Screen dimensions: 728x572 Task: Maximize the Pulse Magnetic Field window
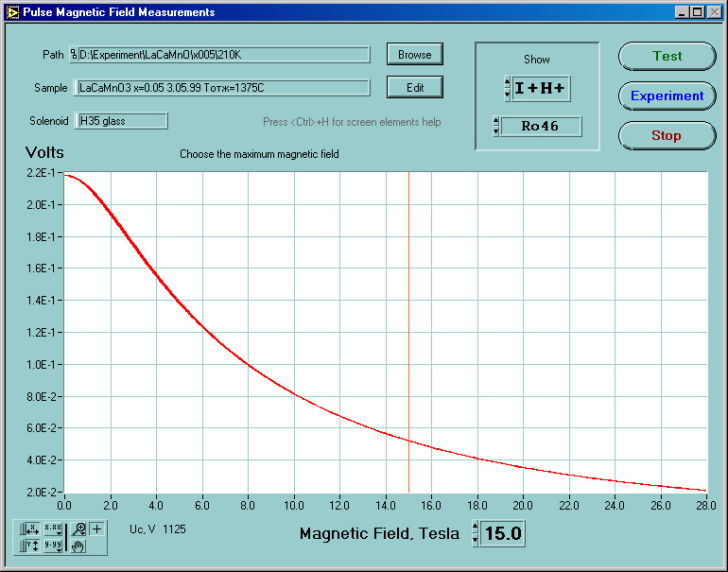698,12
